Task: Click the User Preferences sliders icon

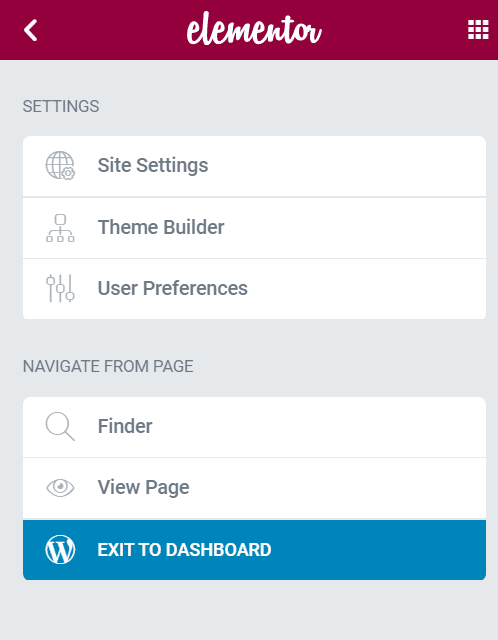Action: (60, 288)
